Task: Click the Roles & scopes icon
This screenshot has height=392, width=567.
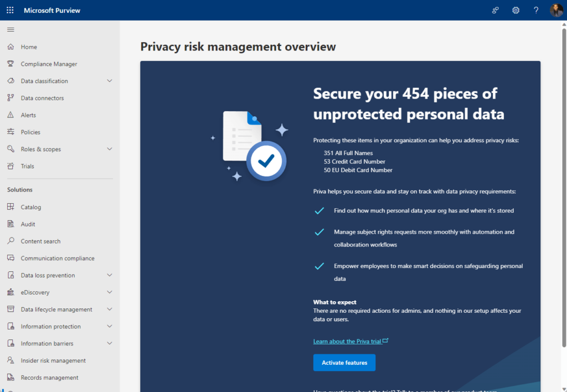Action: pyautogui.click(x=11, y=148)
